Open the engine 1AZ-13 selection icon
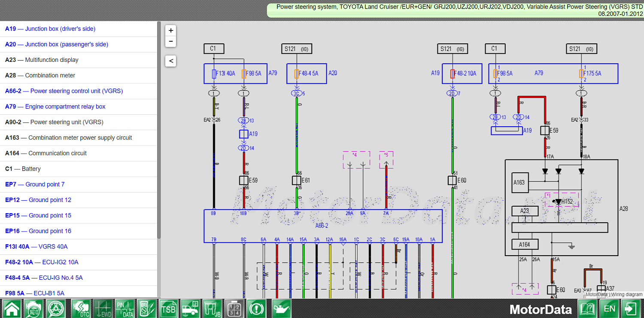 (x=34, y=309)
